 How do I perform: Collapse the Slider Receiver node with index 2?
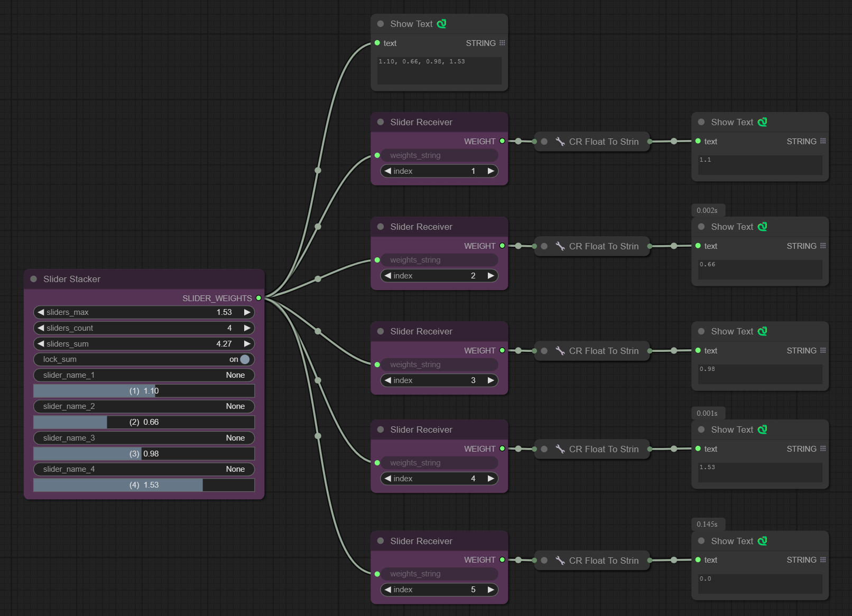[x=381, y=227]
